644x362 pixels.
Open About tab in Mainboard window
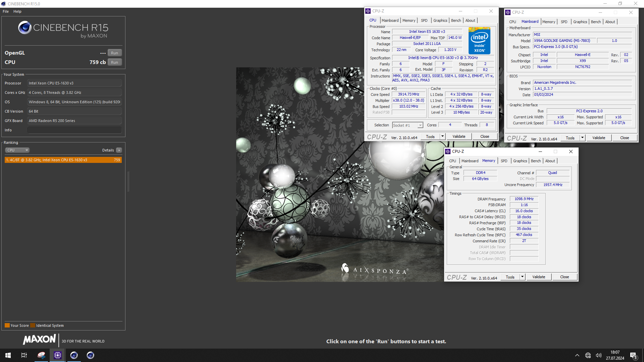point(610,22)
